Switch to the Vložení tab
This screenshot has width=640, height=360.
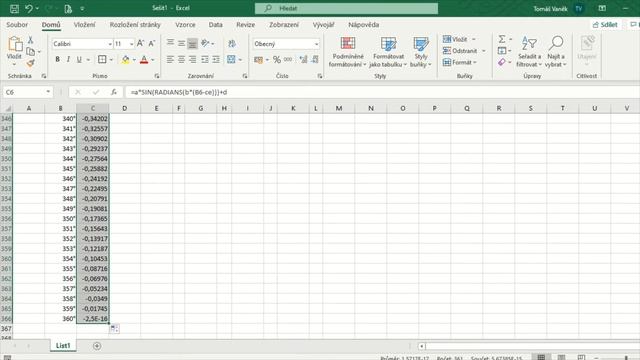click(x=84, y=24)
